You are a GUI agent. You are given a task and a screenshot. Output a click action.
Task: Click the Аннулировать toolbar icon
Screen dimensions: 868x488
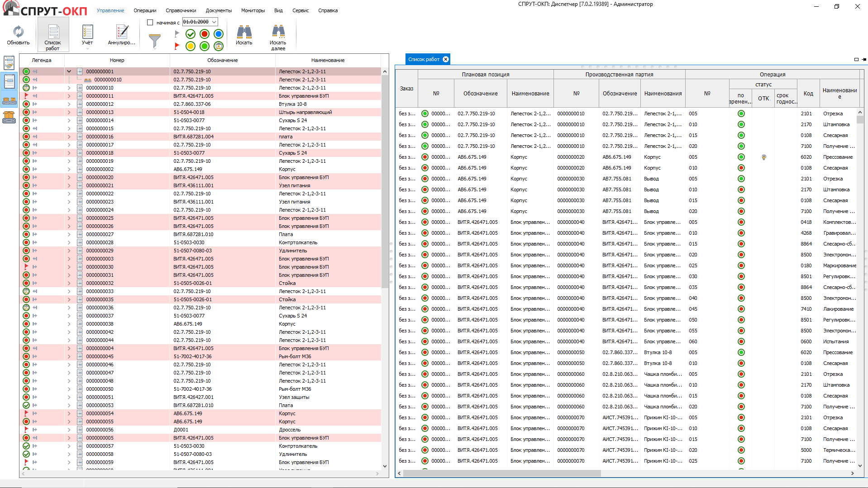click(122, 32)
